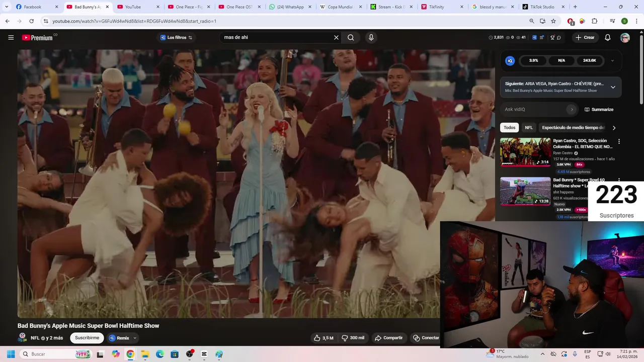Screen dimensions: 644x362
Task: Like the video (3,5 M)
Action: click(324, 338)
